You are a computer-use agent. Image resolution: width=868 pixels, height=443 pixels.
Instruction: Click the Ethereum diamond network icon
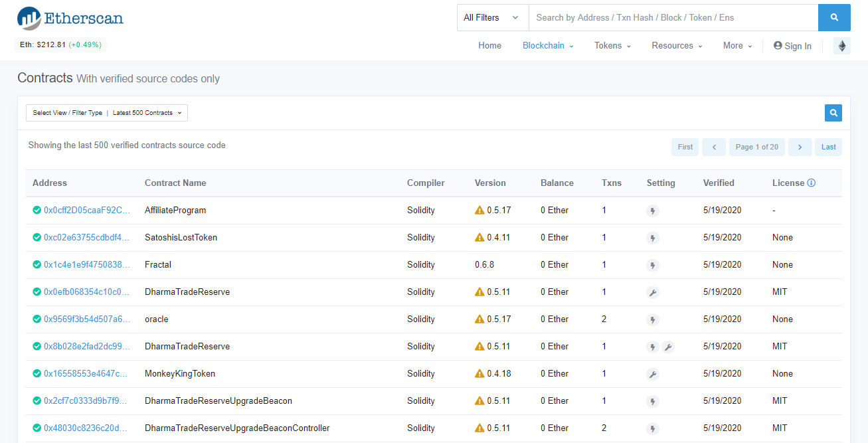click(842, 46)
